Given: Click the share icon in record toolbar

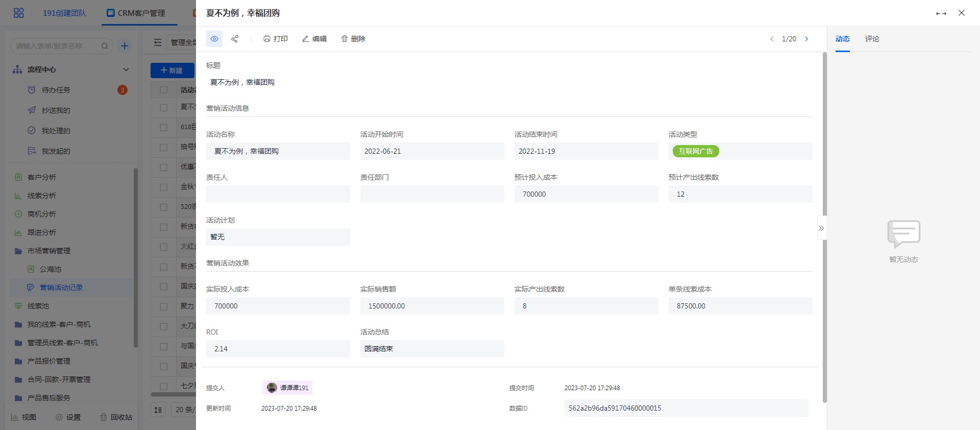Looking at the screenshot, I should (235, 39).
